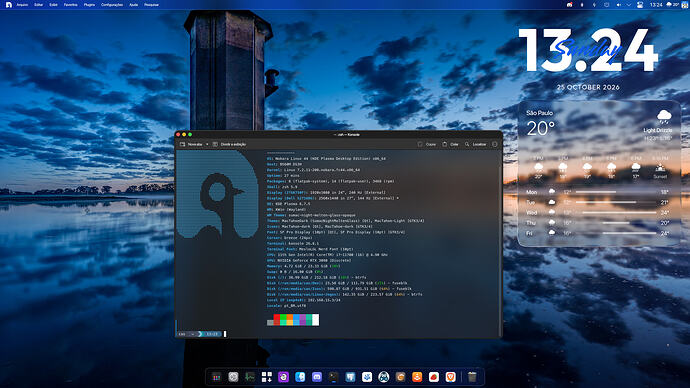Open the blue app icon after Konsole in dock
Image resolution: width=690 pixels, height=388 pixels.
pyautogui.click(x=350, y=377)
